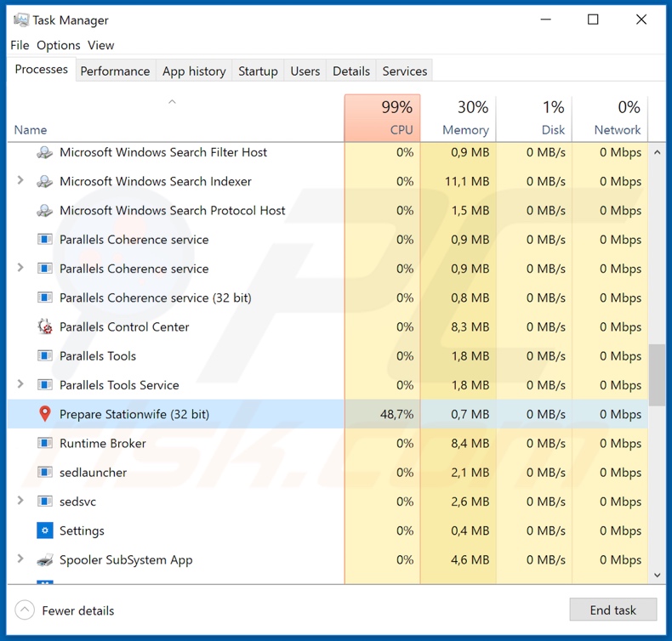Select the Processes tab
The height and width of the screenshot is (641, 672).
(x=42, y=70)
